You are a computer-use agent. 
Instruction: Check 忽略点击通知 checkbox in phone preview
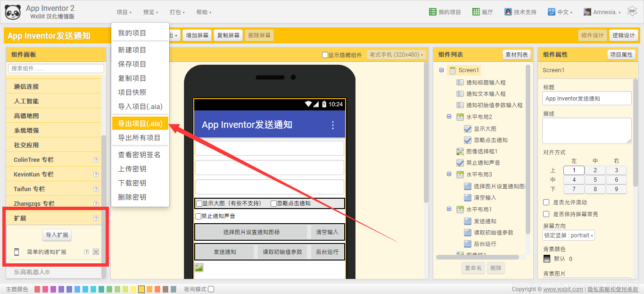point(273,203)
